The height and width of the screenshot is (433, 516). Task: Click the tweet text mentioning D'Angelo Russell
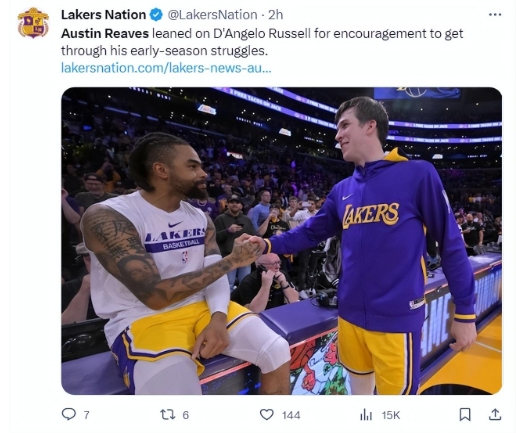[x=262, y=42]
